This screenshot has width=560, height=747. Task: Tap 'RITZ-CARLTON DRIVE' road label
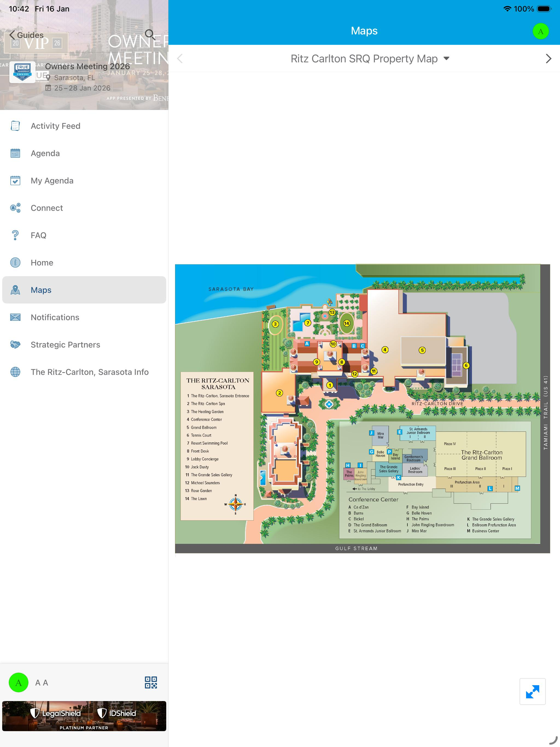coord(437,404)
